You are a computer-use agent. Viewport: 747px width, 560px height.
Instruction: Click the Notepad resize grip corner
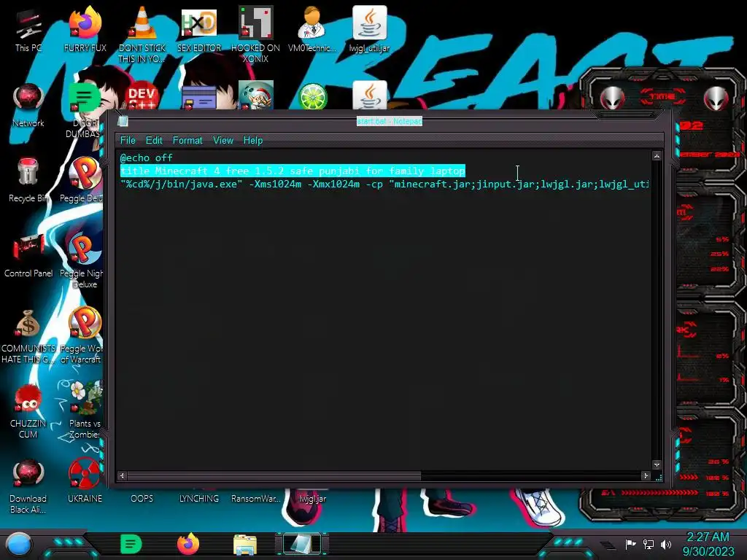coord(659,478)
